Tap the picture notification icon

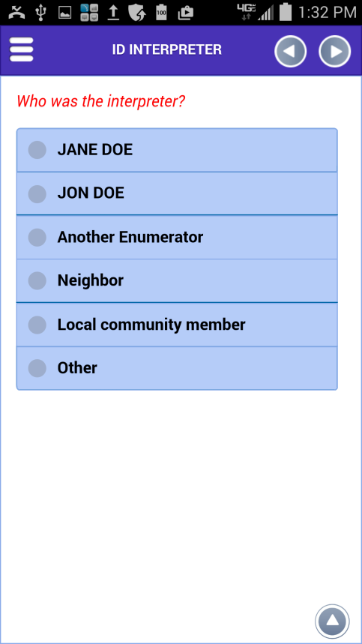pyautogui.click(x=65, y=13)
